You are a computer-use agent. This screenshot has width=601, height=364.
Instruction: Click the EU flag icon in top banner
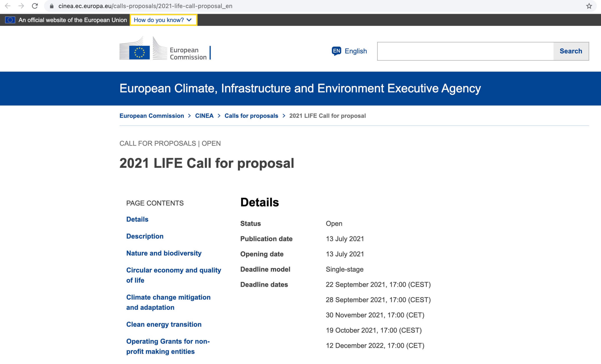[10, 20]
